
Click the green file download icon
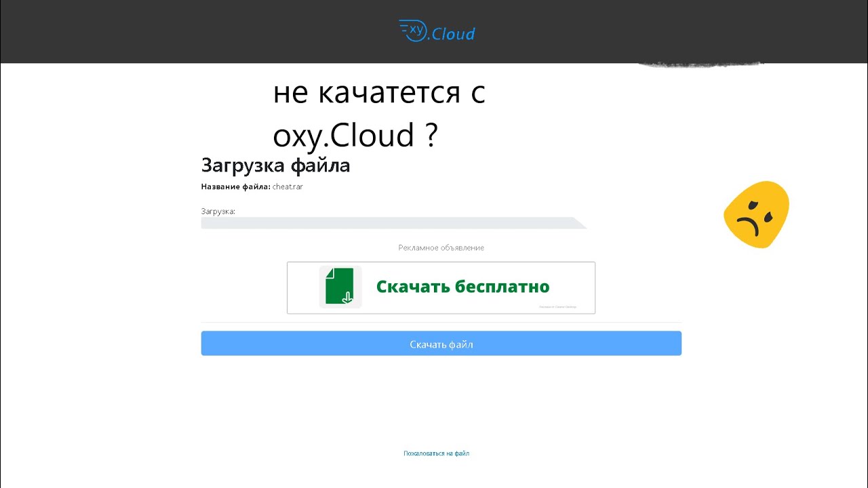coord(340,287)
